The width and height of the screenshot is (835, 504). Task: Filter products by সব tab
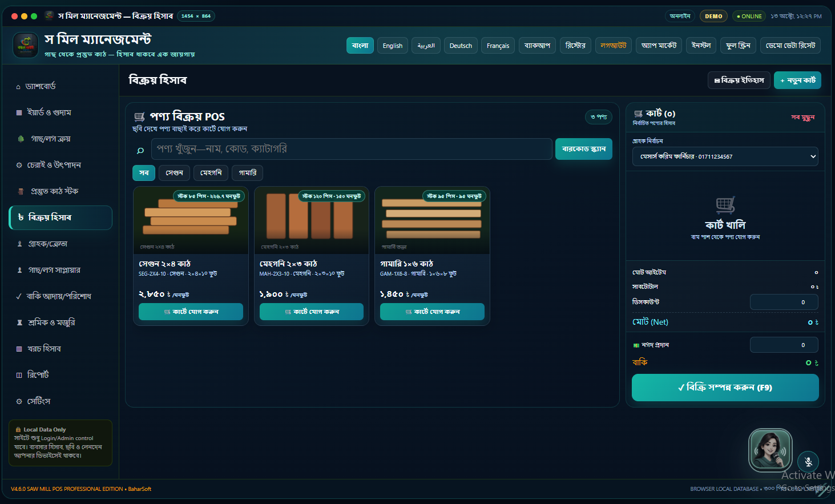pyautogui.click(x=144, y=173)
